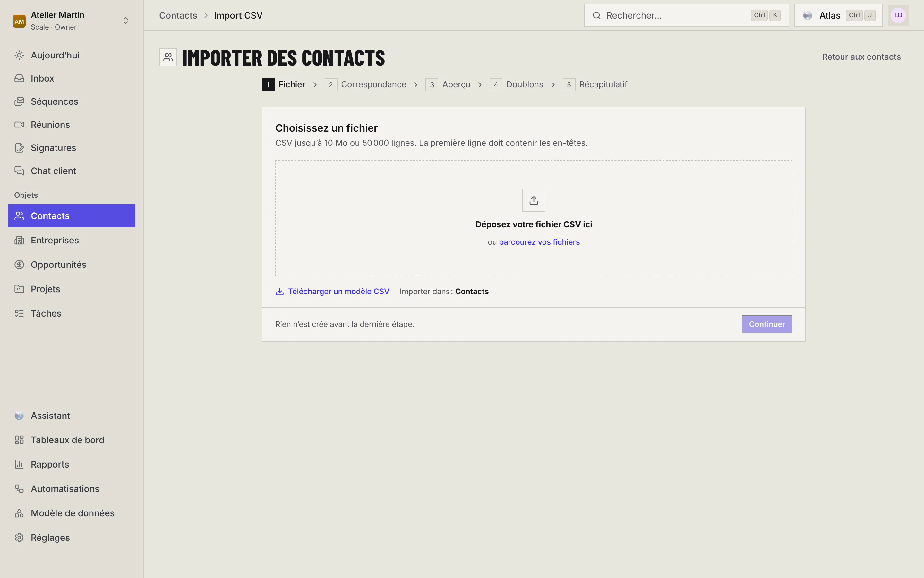Go to step 4 Doublons

(516, 84)
